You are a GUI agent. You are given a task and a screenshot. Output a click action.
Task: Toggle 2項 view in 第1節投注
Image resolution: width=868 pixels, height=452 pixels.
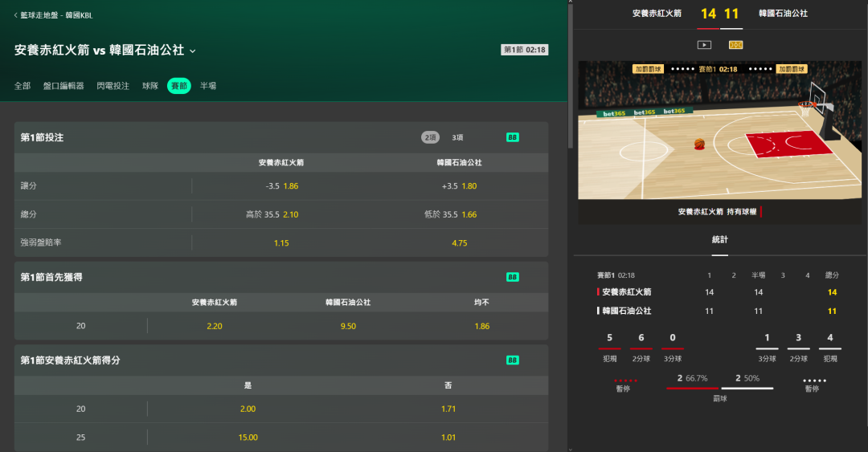(430, 137)
